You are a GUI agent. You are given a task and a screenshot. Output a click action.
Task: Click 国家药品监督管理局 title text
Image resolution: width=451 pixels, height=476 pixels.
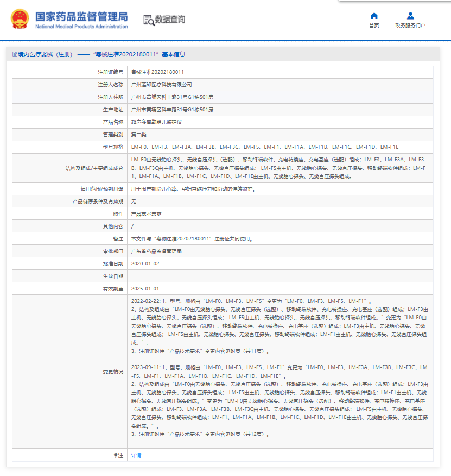click(81, 17)
